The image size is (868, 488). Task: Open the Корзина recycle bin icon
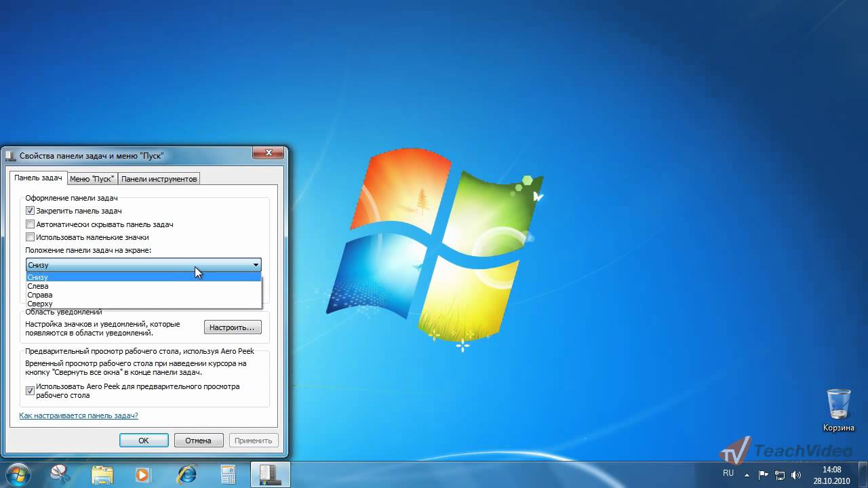[839, 409]
